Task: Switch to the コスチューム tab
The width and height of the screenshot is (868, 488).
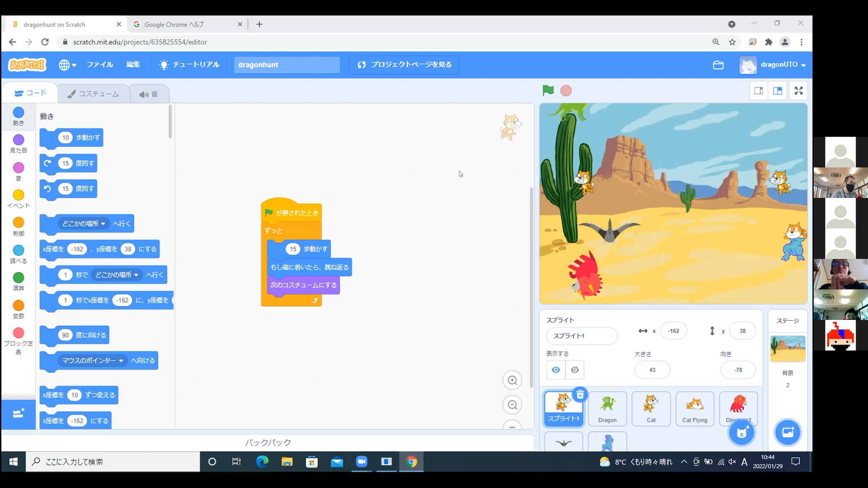Action: coord(93,94)
